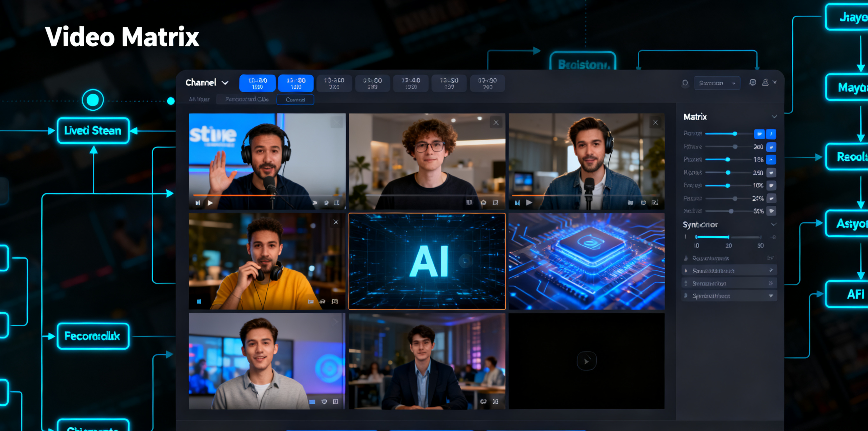This screenshot has height=431, width=868.
Task: Select the outlined sub-tab under the channels
Action: 295,100
